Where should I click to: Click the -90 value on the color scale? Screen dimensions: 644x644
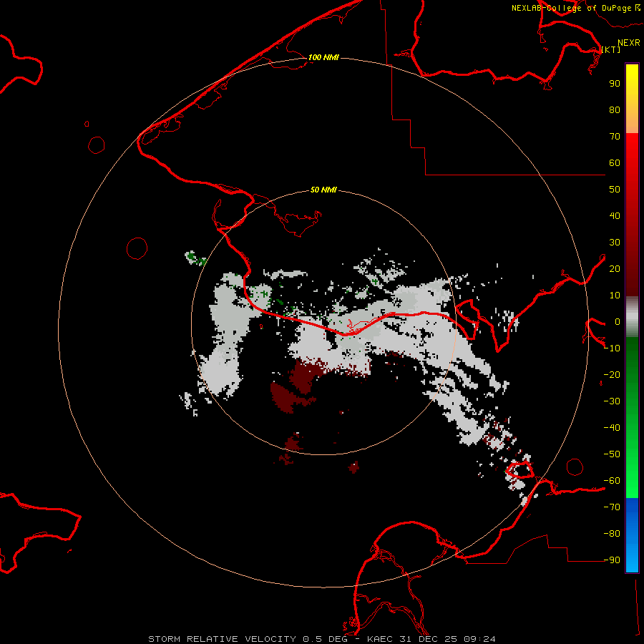coord(612,560)
